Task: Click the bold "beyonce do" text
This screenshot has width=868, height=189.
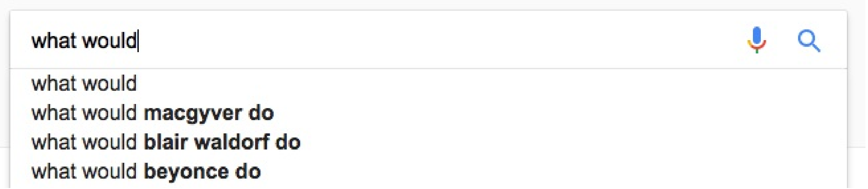Action: click(202, 171)
